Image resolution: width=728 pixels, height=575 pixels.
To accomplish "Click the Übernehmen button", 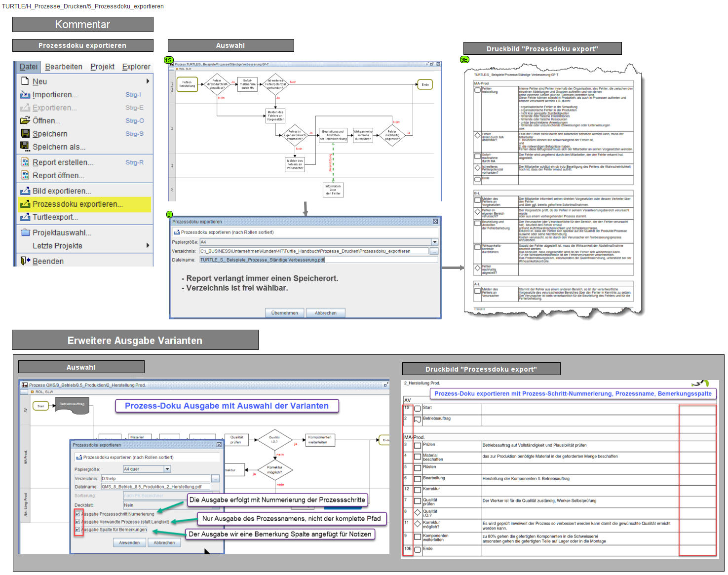I will point(284,313).
